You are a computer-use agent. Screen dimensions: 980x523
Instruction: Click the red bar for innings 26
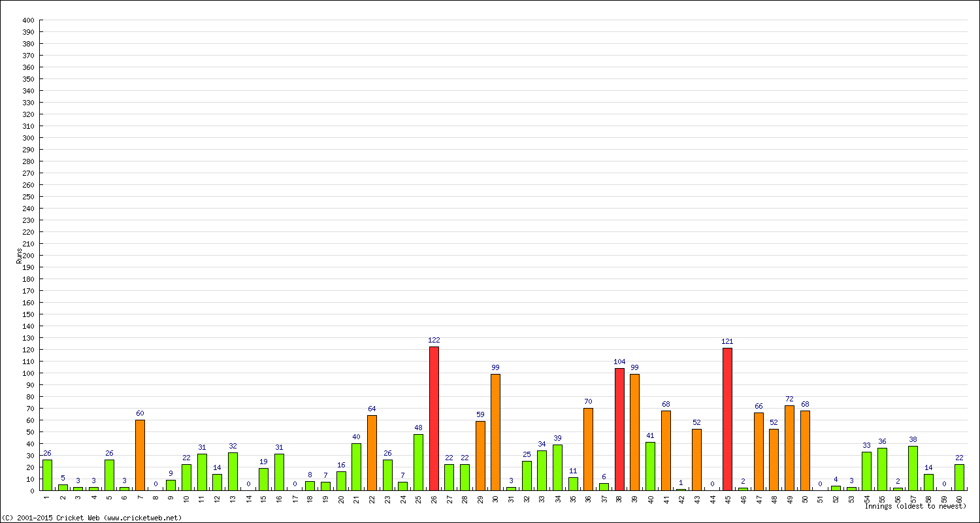point(434,418)
